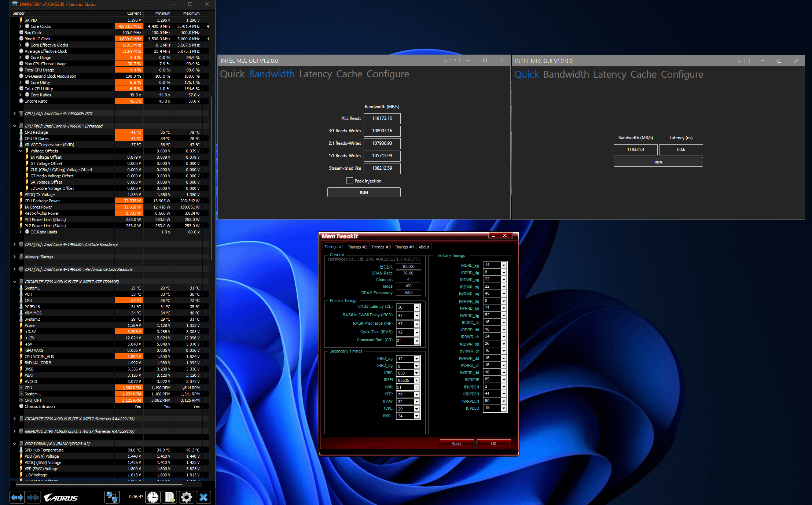
Task: Click RUN in the Bandwidth MLC window
Action: (364, 192)
